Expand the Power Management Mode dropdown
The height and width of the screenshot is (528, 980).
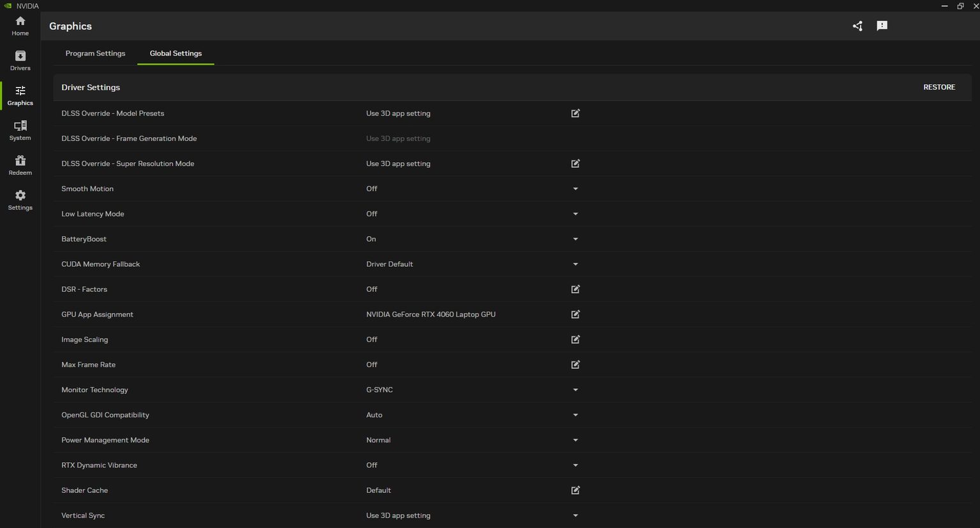575,440
